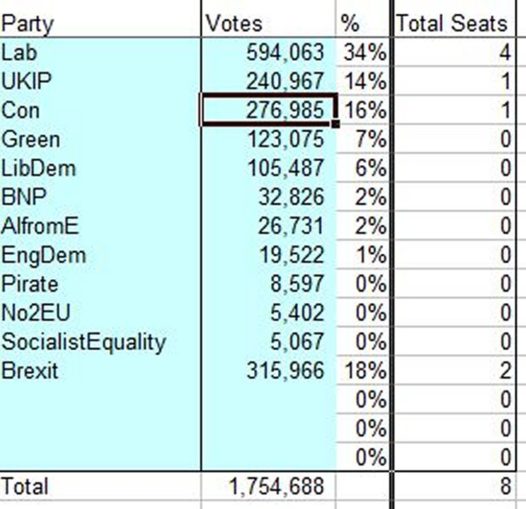This screenshot has width=526, height=509.
Task: Select the Lab votes cell 594,063
Action: 268,52
